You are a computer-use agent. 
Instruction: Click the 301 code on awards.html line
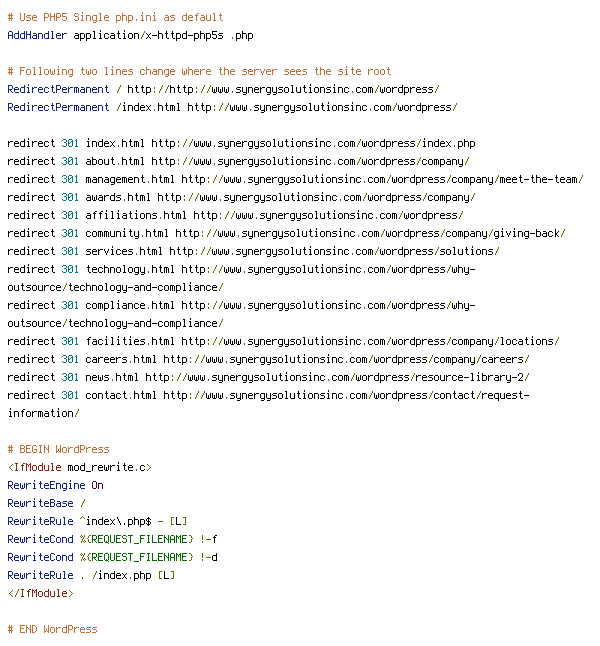[70, 197]
